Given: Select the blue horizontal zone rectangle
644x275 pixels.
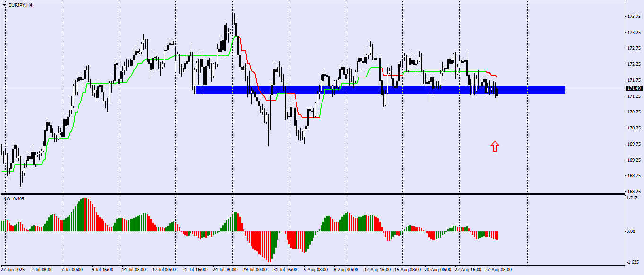Looking at the screenshot, I should (380, 89).
